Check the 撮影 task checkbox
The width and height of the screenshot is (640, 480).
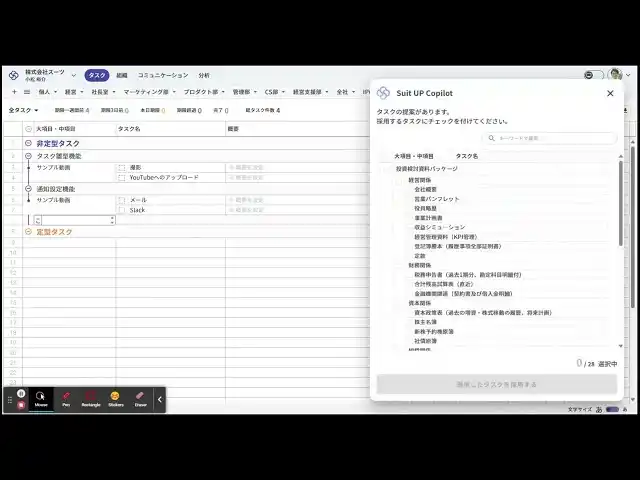tap(121, 168)
